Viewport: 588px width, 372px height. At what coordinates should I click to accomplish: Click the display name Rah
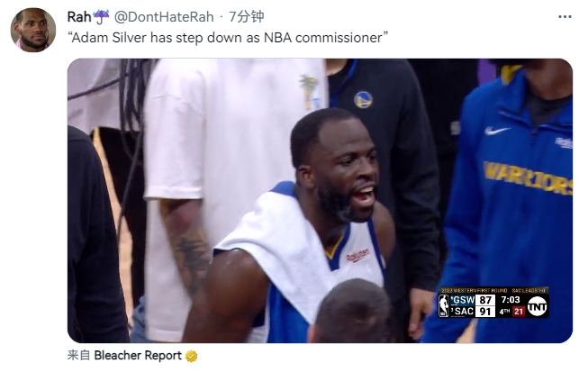pos(78,17)
